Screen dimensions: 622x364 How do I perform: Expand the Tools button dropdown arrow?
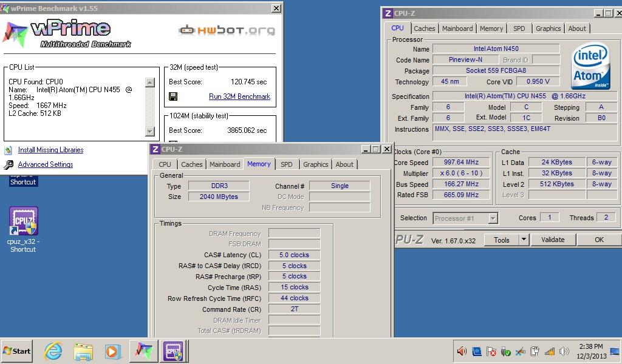point(524,240)
